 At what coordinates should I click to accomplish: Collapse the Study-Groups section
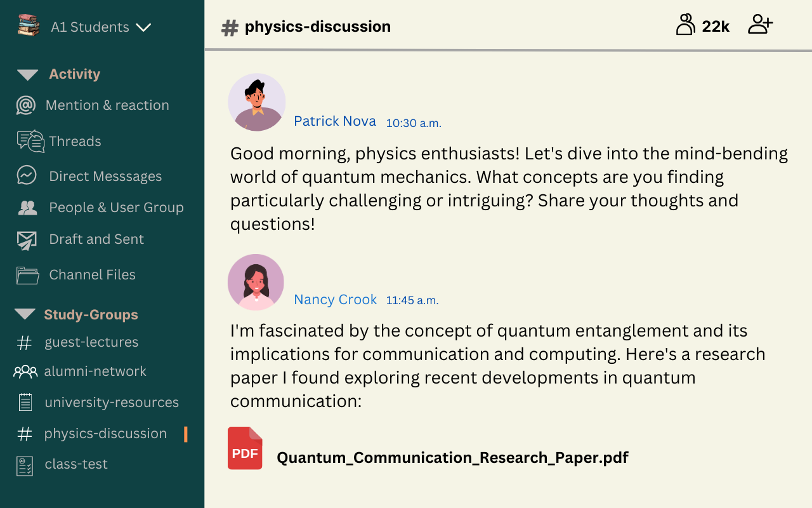pos(25,314)
